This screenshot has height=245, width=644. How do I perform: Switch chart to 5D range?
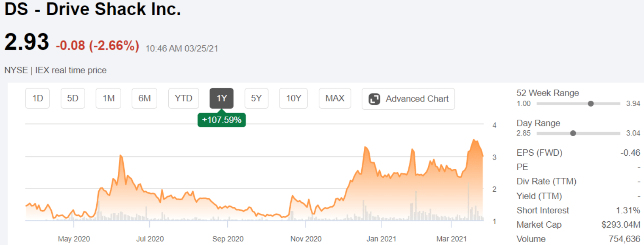pos(73,99)
